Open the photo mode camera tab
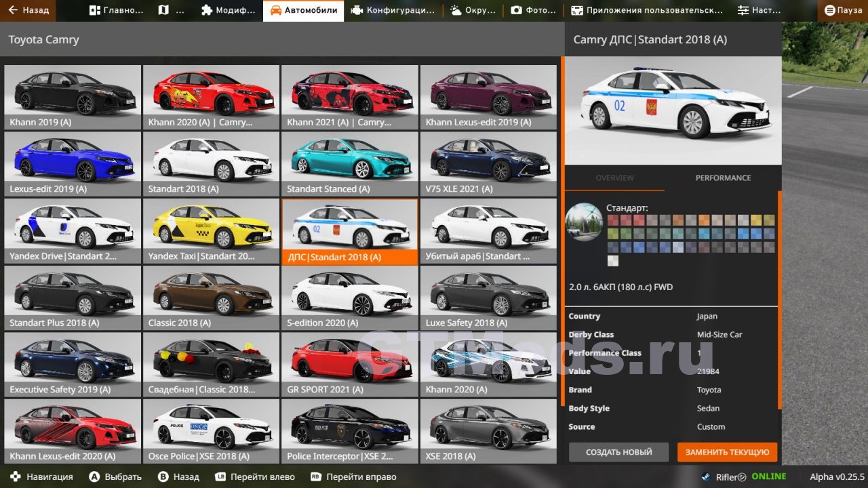868x488 pixels. coord(532,10)
